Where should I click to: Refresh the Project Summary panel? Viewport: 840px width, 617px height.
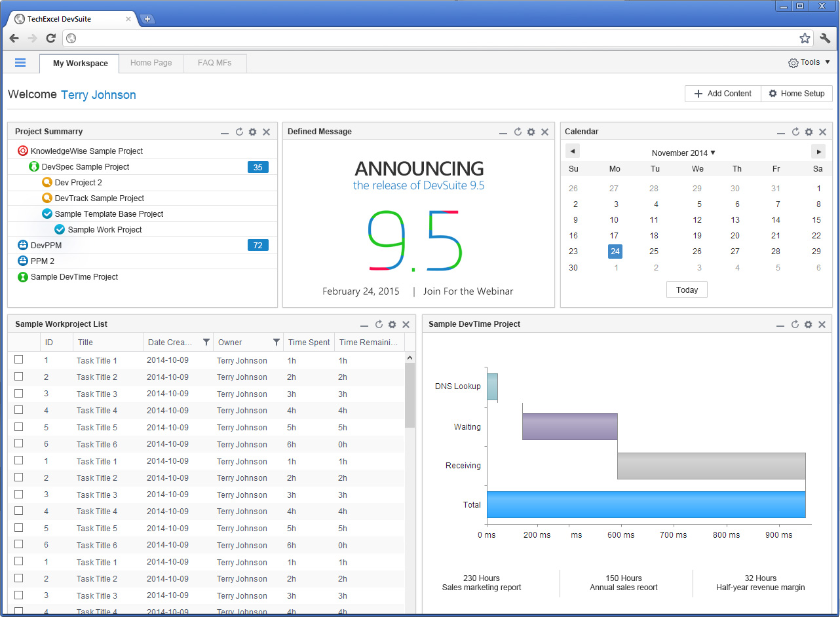(x=239, y=132)
